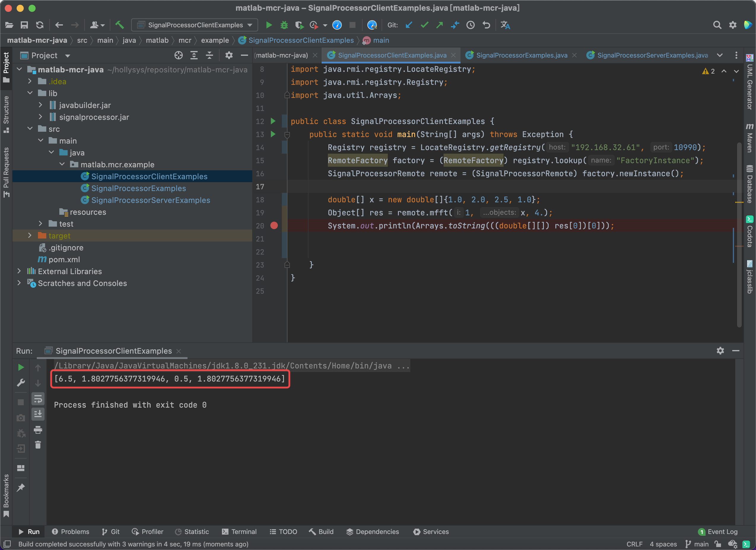
Task: Click Collapse All icon in Project panel
Action: [209, 55]
